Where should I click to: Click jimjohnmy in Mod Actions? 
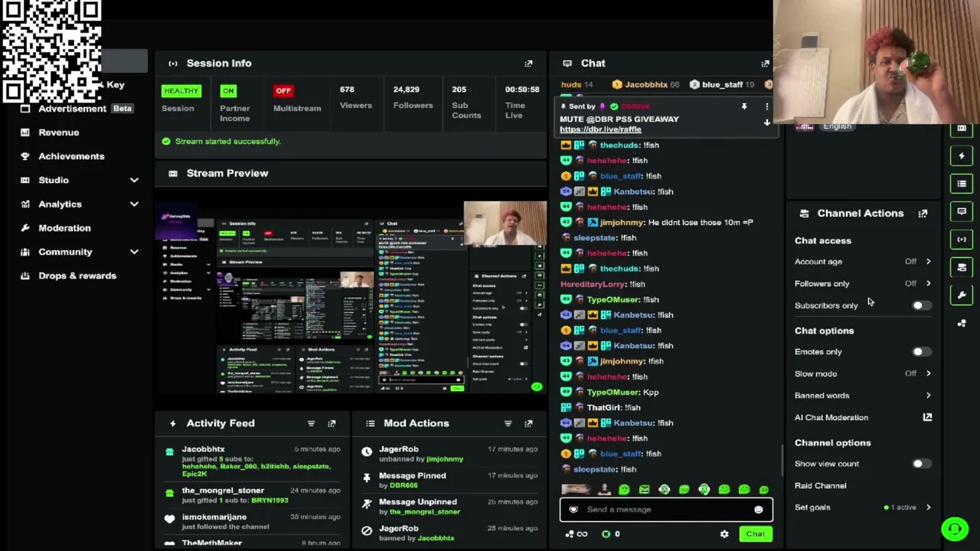[445, 459]
